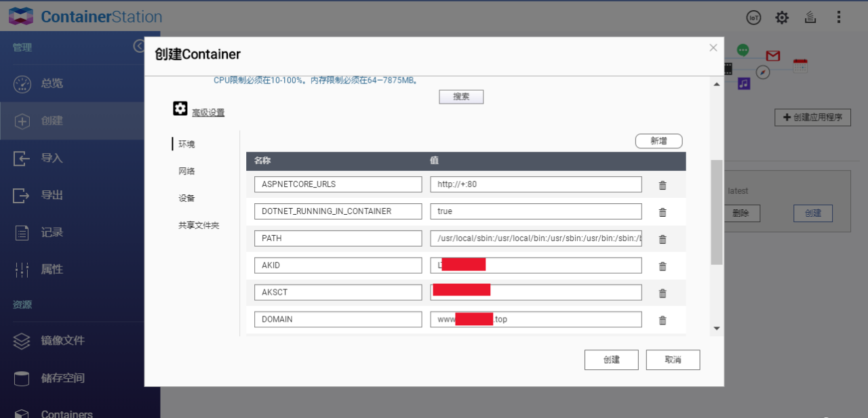This screenshot has width=868, height=418.
Task: Click the 值 column header
Action: 434,161
